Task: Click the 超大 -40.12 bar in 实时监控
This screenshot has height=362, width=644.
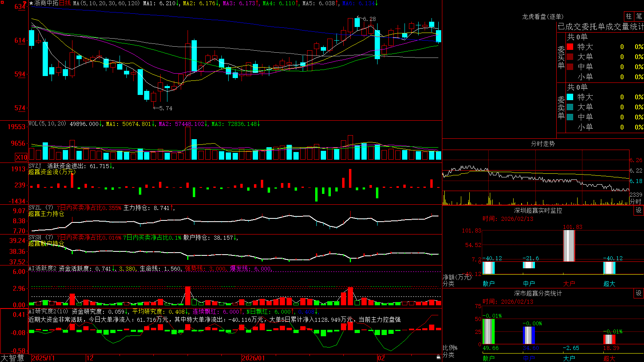Action: click(x=609, y=268)
